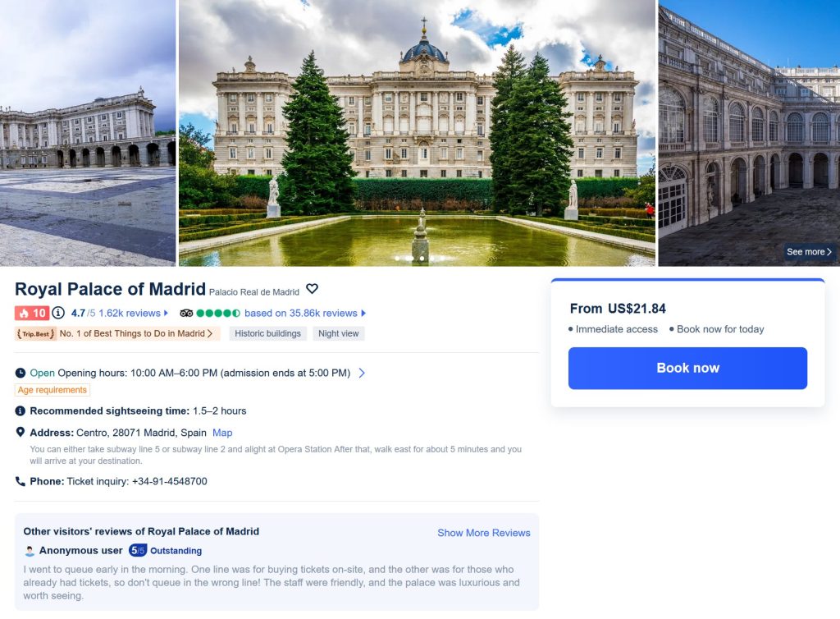
Task: Click the anonymous user avatar icon
Action: click(x=30, y=551)
